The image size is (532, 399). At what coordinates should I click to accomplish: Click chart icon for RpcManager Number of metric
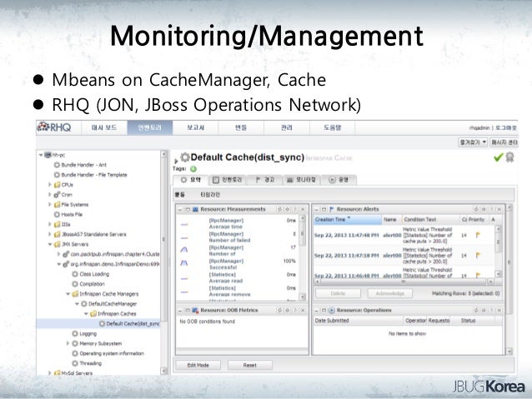click(184, 250)
